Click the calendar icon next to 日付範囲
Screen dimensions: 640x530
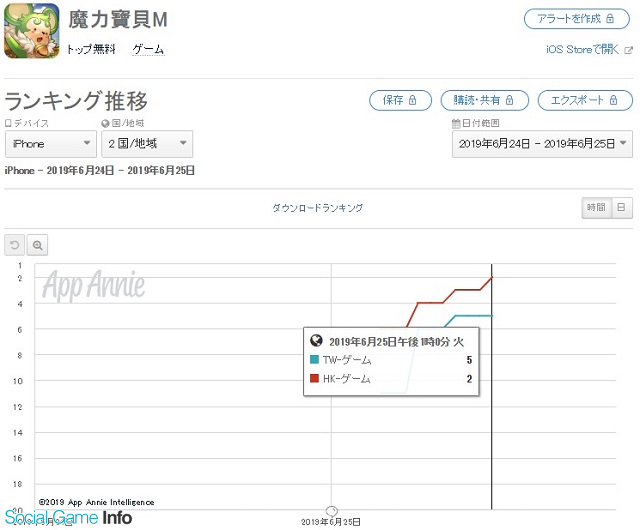click(456, 123)
